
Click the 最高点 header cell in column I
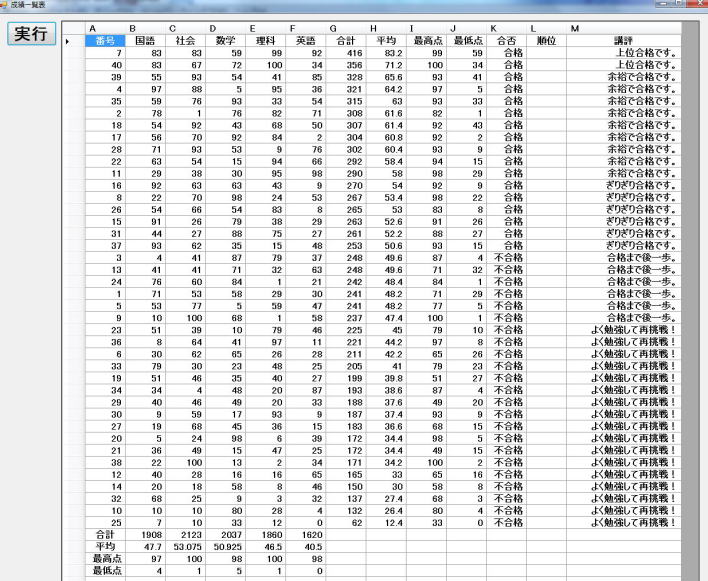click(426, 41)
